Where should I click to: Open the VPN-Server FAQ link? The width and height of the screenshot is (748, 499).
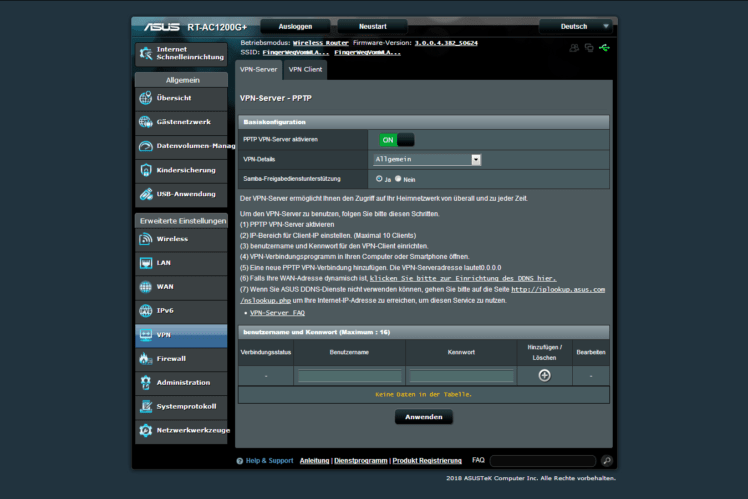(277, 313)
